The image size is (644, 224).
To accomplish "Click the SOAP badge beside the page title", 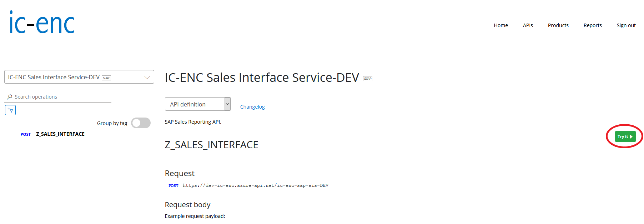I will coord(367,79).
